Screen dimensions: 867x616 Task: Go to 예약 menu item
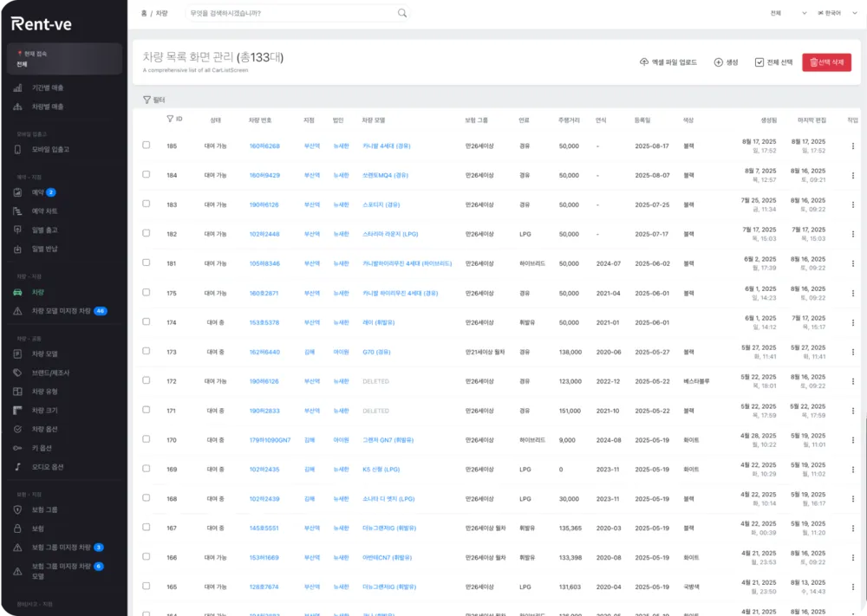tap(37, 192)
